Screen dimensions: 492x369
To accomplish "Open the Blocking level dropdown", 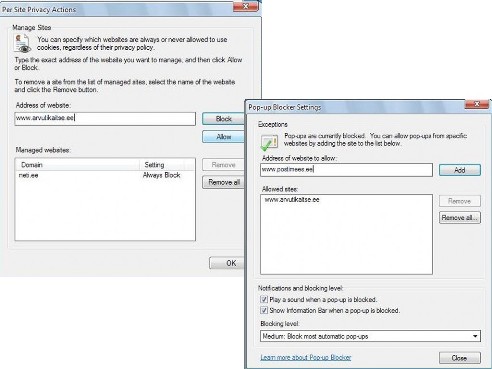I will tap(370, 336).
